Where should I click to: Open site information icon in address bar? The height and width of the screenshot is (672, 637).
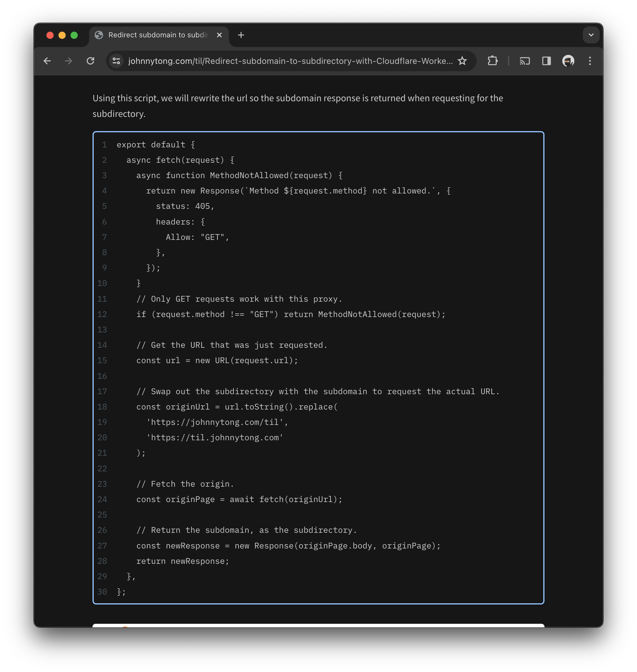tap(117, 61)
